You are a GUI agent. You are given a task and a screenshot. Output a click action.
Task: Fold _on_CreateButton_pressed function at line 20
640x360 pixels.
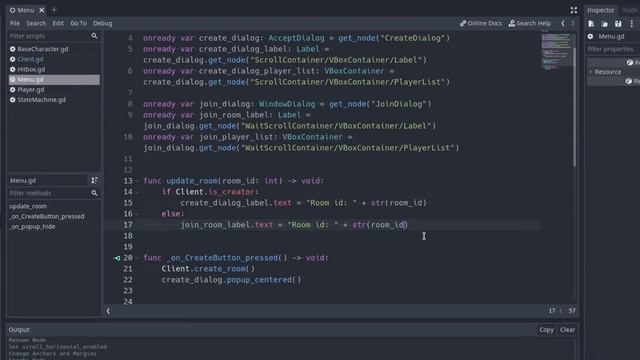point(137,258)
